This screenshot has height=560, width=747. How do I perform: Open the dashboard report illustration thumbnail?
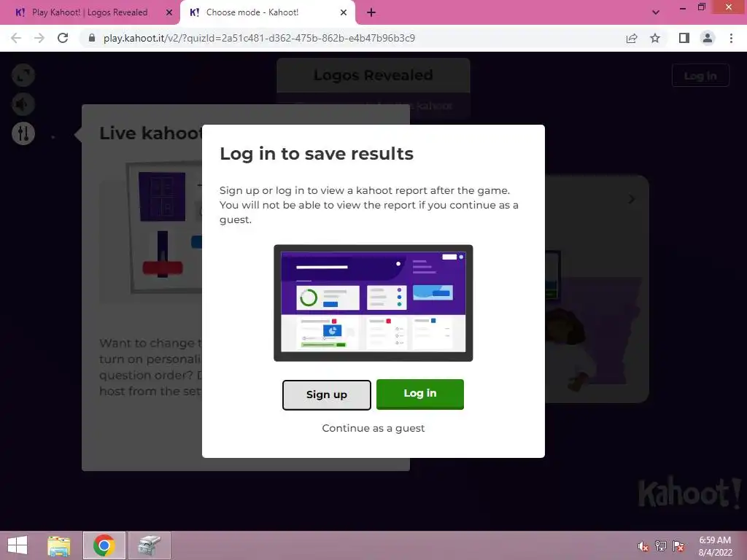(x=373, y=303)
